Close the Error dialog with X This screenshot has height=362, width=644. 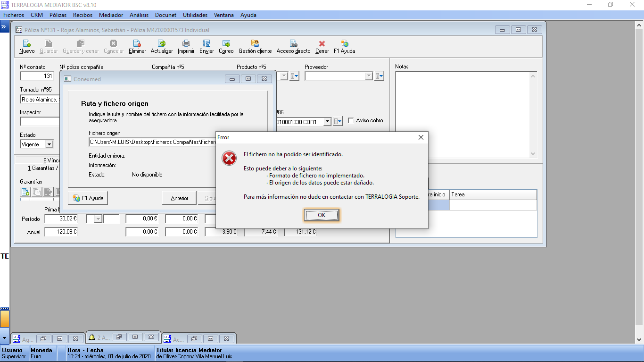click(x=421, y=137)
